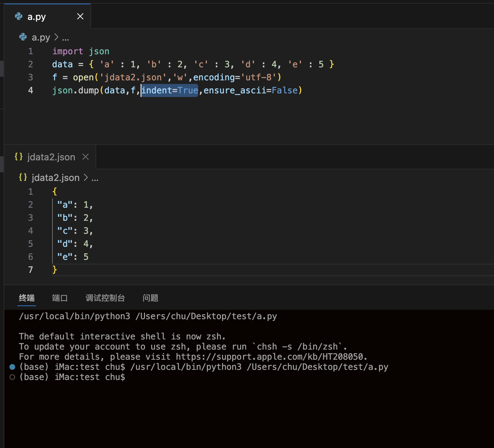Screen dimensions: 494x448
Task: Select the 终端 panel tab
Action: click(27, 298)
